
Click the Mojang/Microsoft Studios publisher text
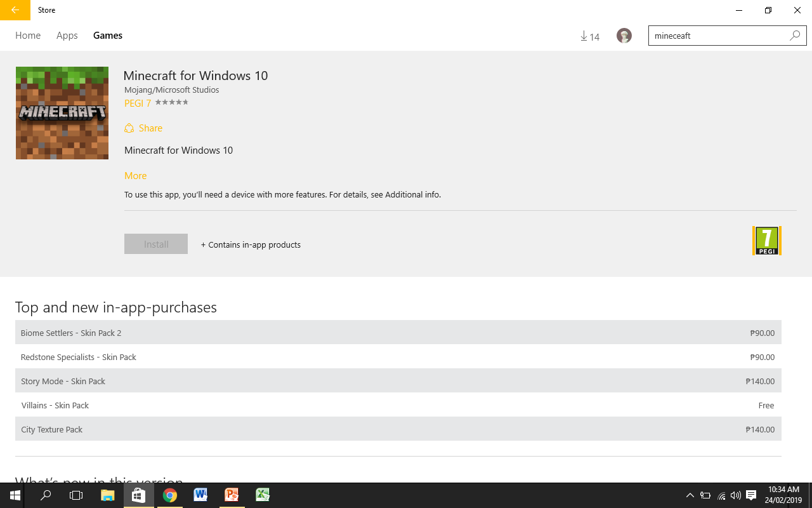pyautogui.click(x=172, y=90)
